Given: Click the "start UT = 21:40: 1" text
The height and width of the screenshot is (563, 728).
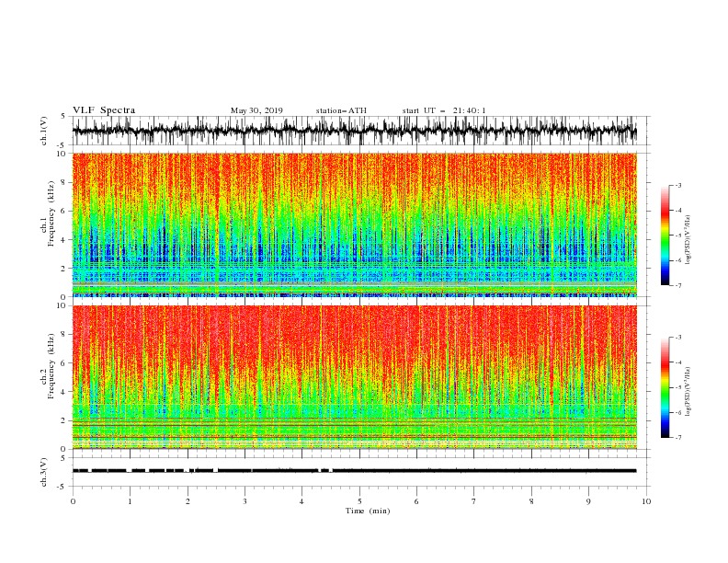Looking at the screenshot, I should click(444, 110).
